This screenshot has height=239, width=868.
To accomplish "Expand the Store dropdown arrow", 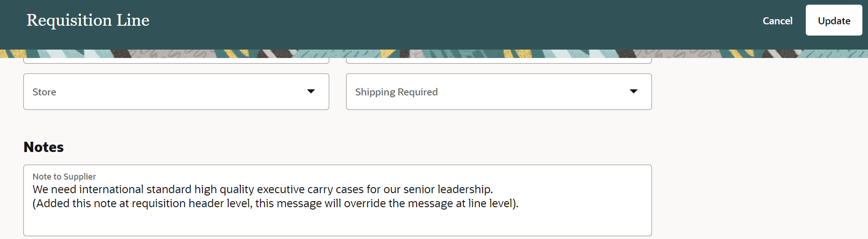I will pyautogui.click(x=311, y=91).
